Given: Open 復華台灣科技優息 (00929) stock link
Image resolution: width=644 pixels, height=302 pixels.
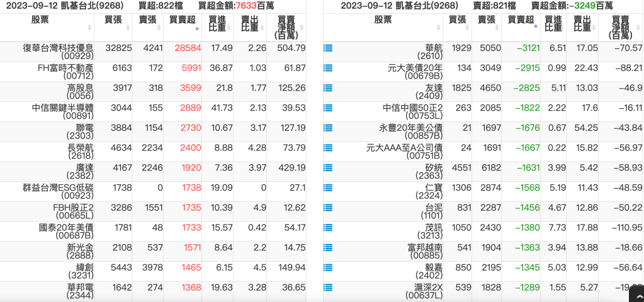Looking at the screenshot, I should [58, 52].
